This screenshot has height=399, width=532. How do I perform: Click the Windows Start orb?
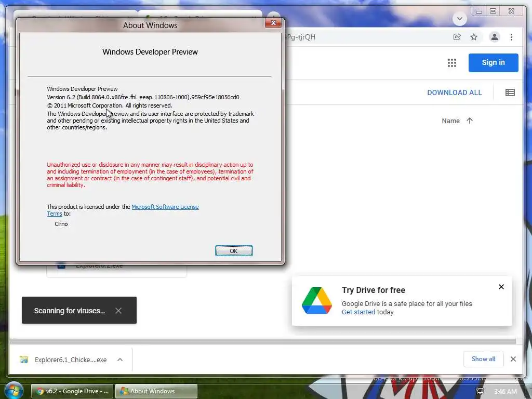(13, 391)
